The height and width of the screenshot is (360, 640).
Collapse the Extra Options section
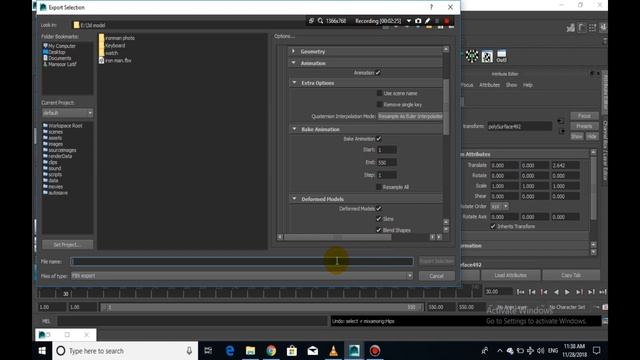coord(294,83)
